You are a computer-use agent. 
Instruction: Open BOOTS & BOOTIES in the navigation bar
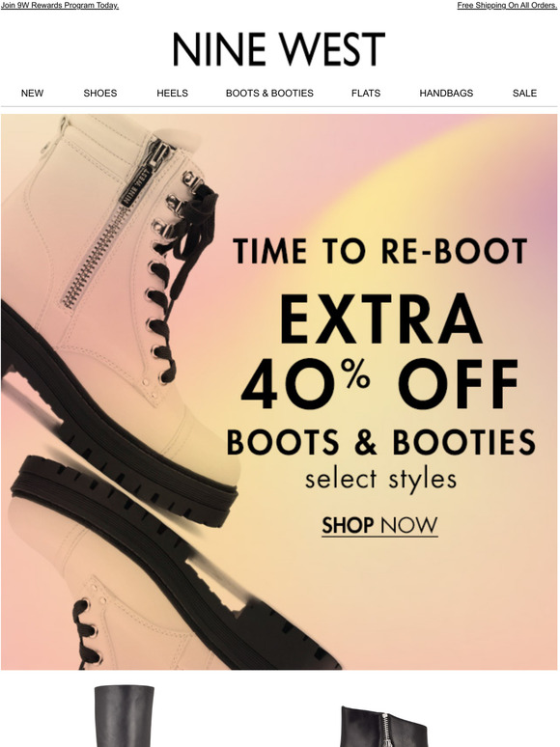pos(269,94)
